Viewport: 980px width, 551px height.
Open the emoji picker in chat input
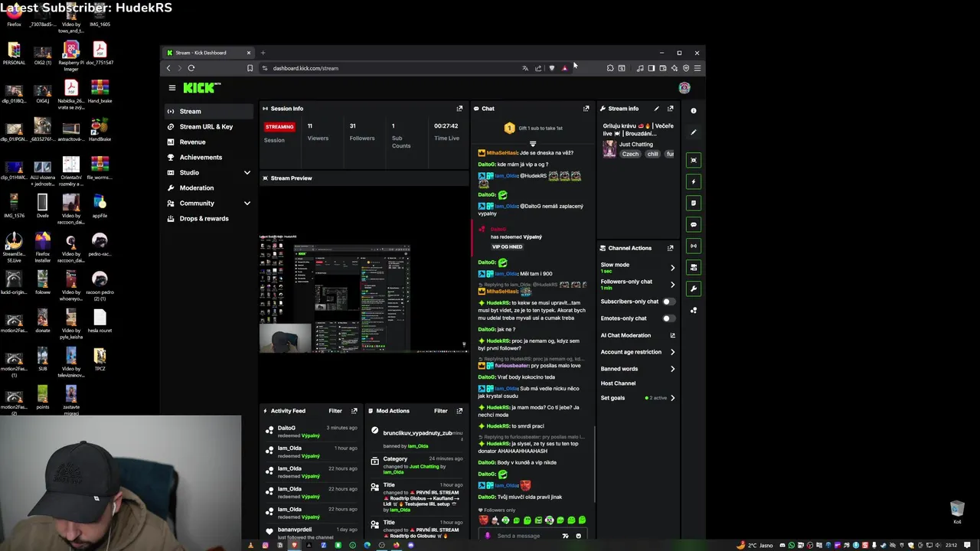pos(578,536)
